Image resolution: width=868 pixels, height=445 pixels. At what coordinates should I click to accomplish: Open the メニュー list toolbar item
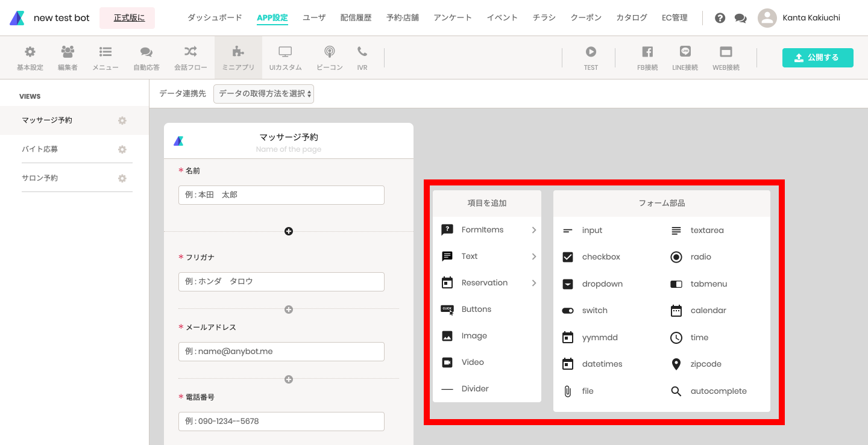click(x=105, y=58)
